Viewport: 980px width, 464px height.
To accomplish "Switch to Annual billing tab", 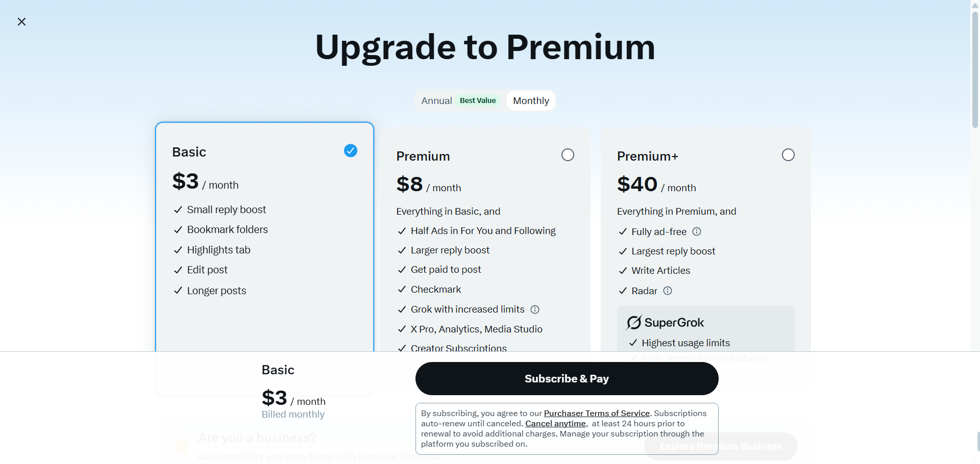I will point(436,101).
